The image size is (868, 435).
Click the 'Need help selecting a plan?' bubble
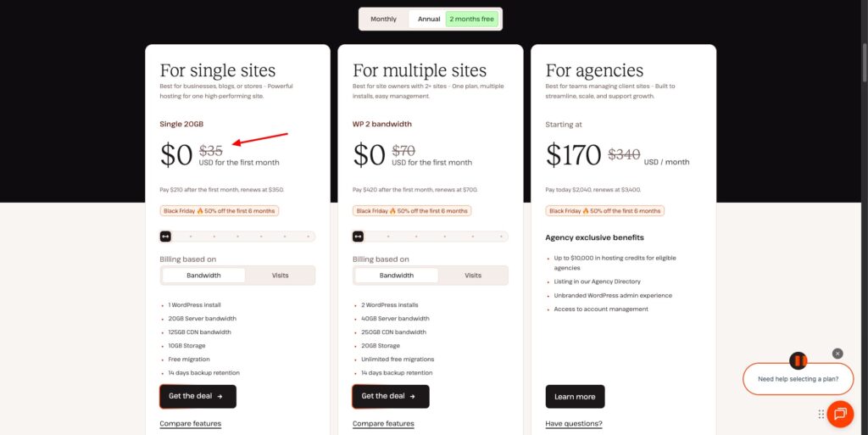pyautogui.click(x=798, y=379)
